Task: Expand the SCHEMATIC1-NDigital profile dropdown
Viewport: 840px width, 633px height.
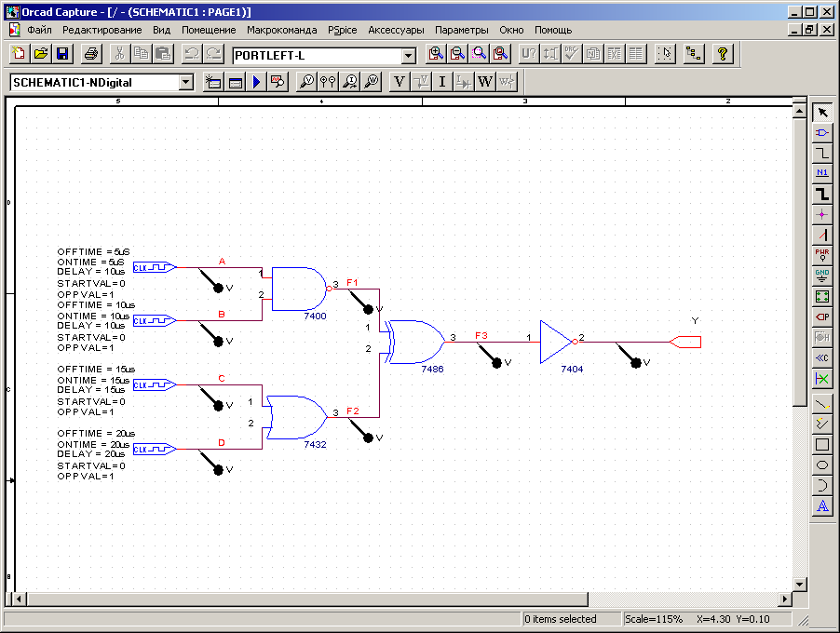Action: [186, 82]
